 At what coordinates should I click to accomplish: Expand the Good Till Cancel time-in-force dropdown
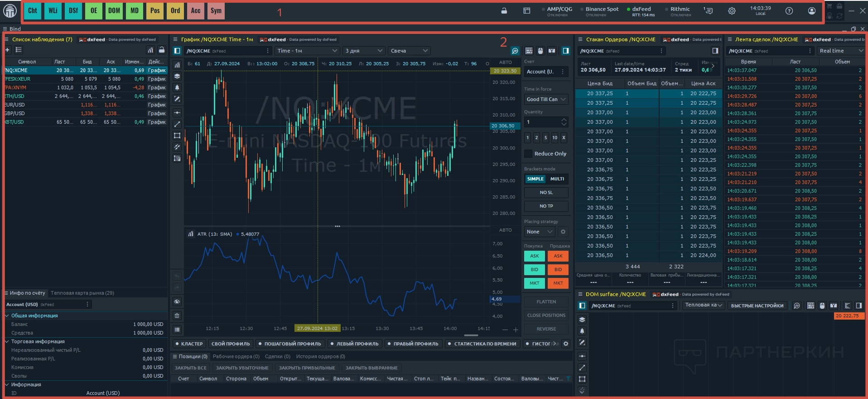click(546, 99)
